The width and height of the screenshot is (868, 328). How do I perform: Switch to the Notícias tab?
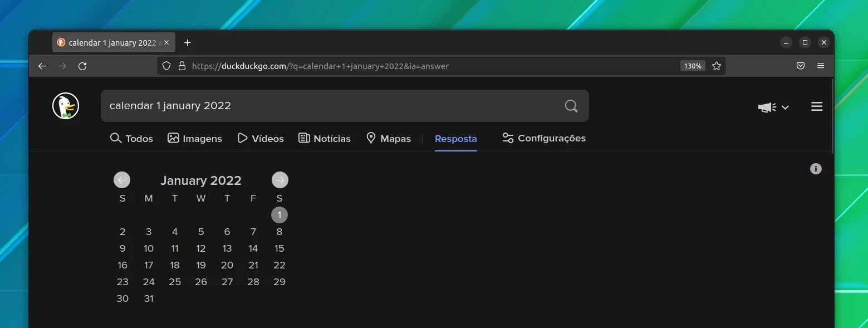325,138
